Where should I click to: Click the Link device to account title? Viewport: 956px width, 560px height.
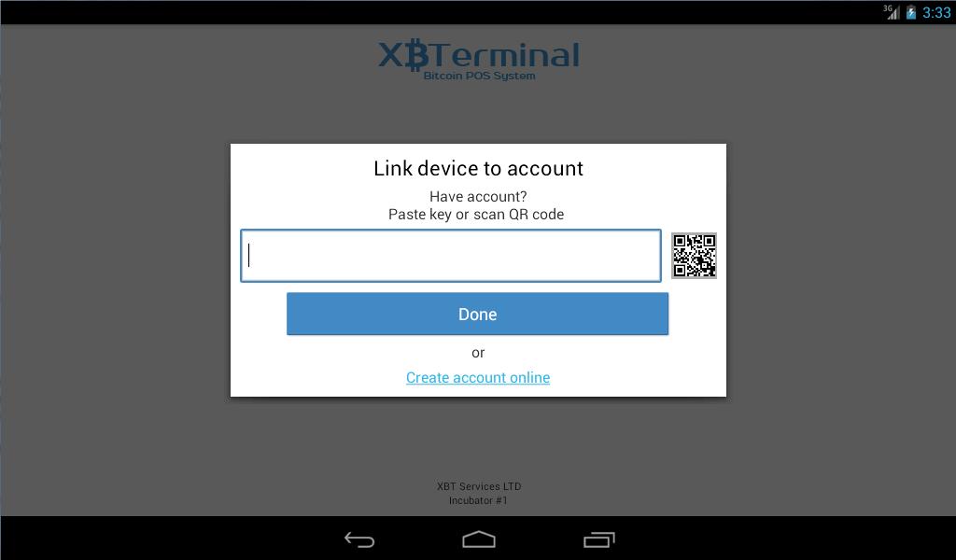pyautogui.click(x=478, y=168)
